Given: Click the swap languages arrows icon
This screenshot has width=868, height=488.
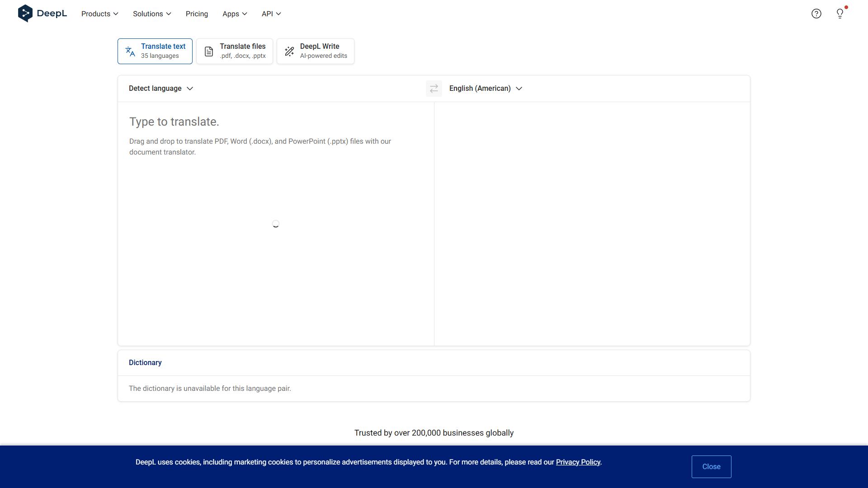Looking at the screenshot, I should pyautogui.click(x=434, y=89).
